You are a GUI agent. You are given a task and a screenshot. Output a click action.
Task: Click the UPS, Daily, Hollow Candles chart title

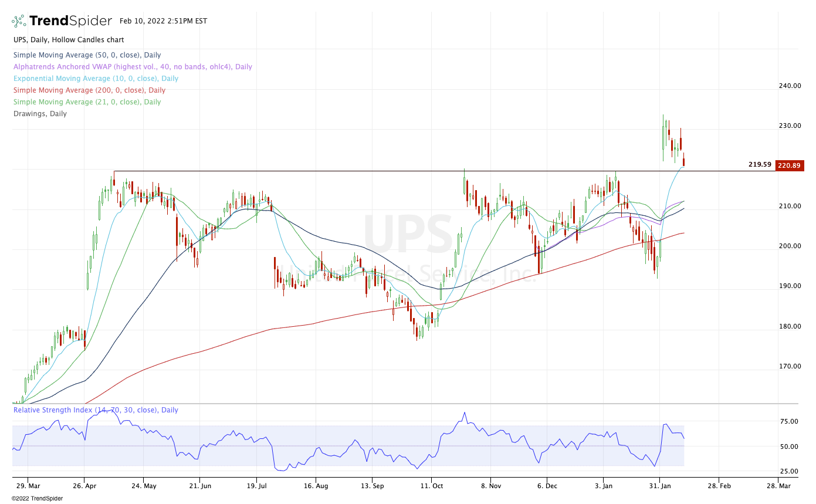click(69, 40)
